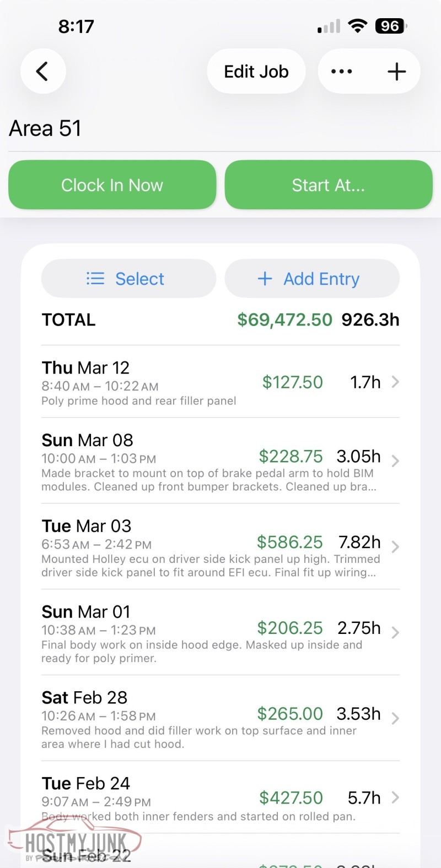Tap the plus icon beside Add Entry
Screen dimensions: 441x868
265,279
